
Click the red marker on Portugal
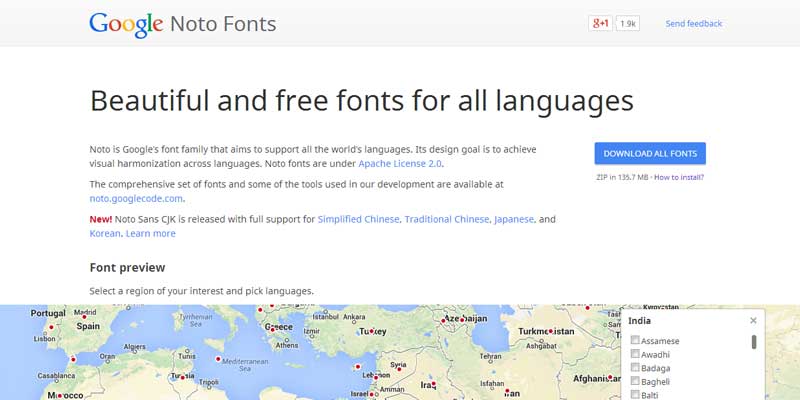(x=52, y=327)
